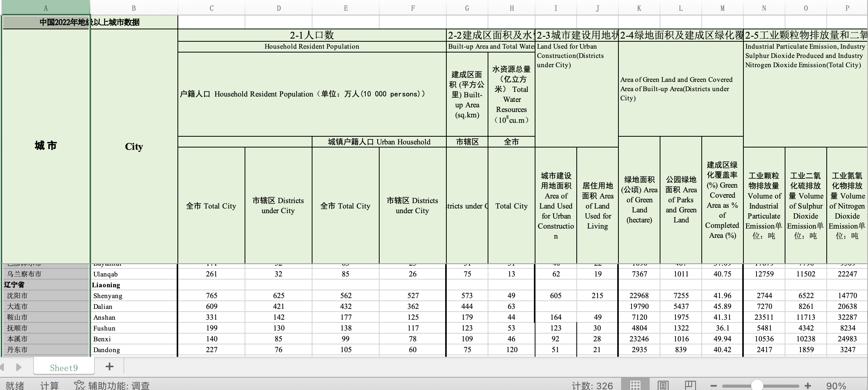Click 绿地面积(公顷) column header cell

639,200
